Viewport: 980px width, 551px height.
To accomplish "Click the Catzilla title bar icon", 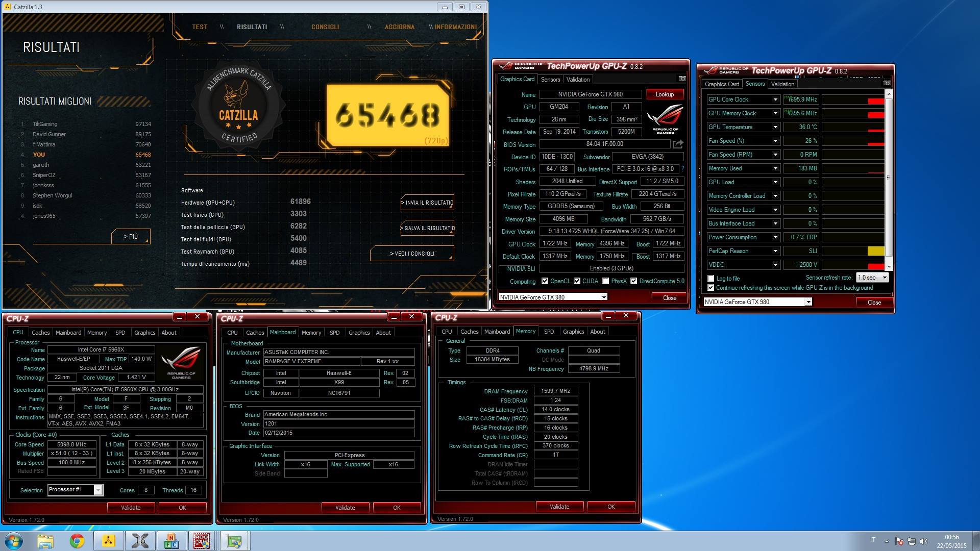I will (x=7, y=7).
